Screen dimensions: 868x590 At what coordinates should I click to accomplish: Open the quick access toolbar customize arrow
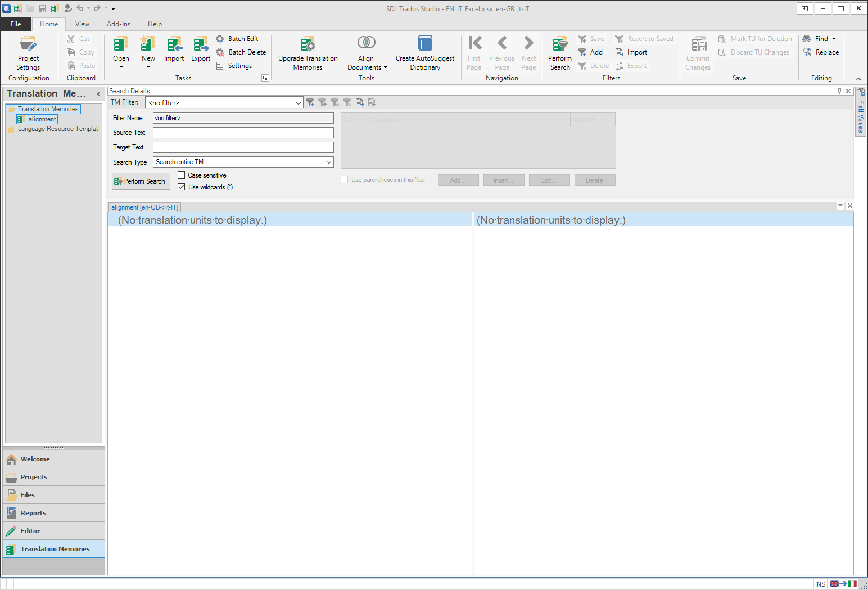coord(113,8)
